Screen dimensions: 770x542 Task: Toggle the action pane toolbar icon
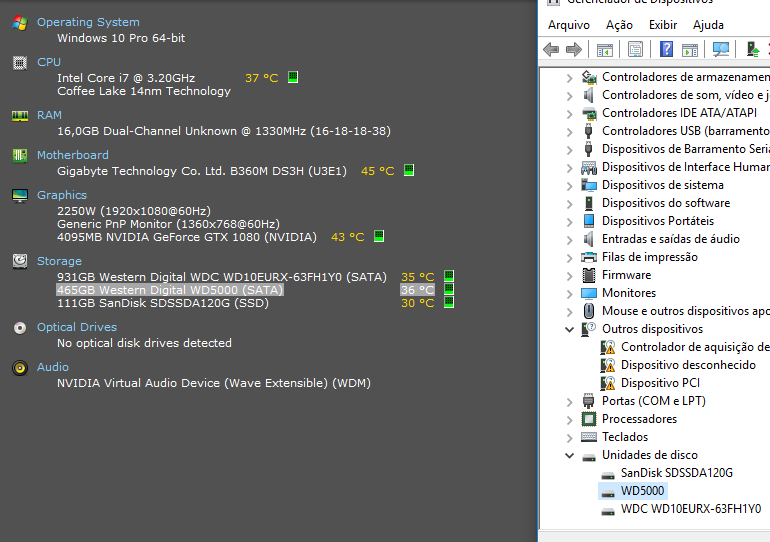point(690,50)
